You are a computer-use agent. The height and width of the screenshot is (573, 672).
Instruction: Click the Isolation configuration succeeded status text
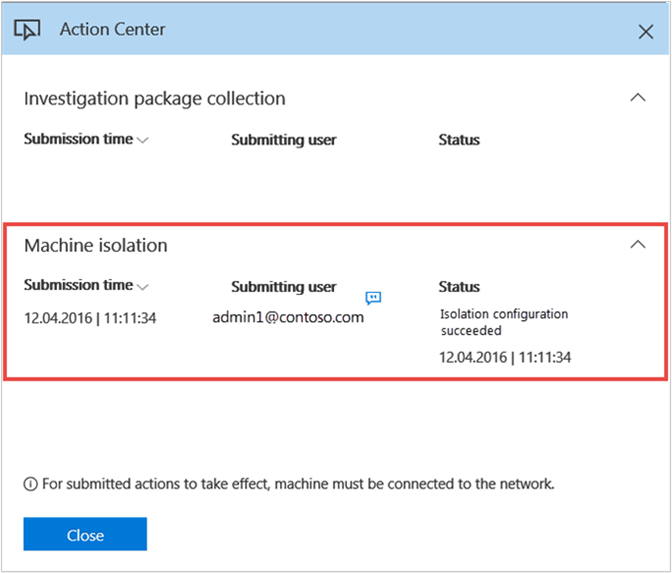pos(503,322)
